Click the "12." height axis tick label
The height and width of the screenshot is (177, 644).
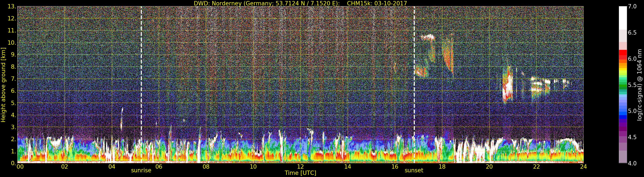tap(12, 18)
